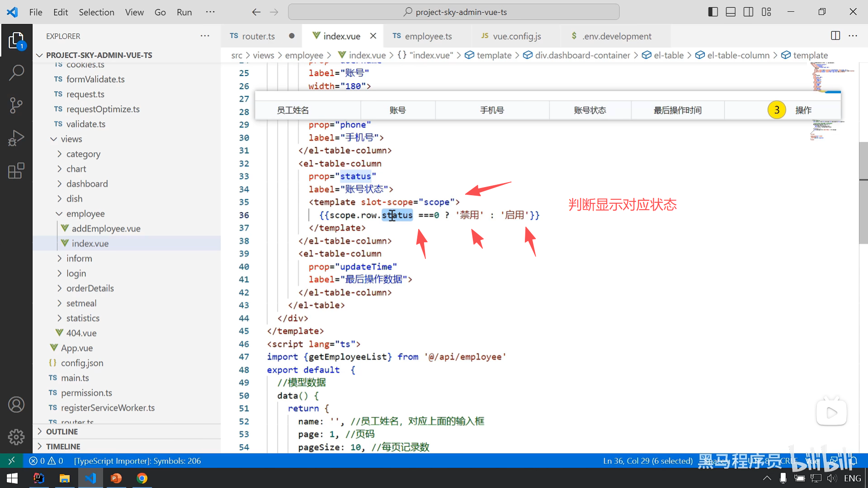This screenshot has height=488, width=868.
Task: Open the Manage settings gear
Action: tap(16, 437)
